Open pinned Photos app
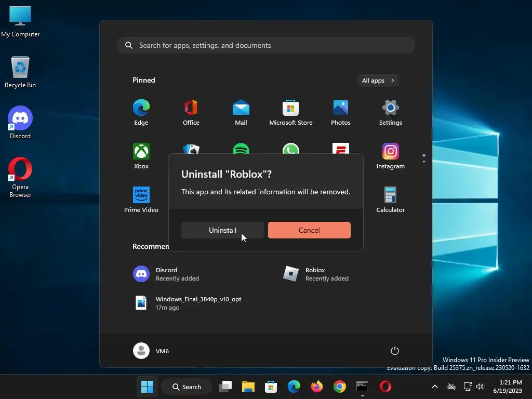The width and height of the screenshot is (532, 399). click(x=341, y=113)
